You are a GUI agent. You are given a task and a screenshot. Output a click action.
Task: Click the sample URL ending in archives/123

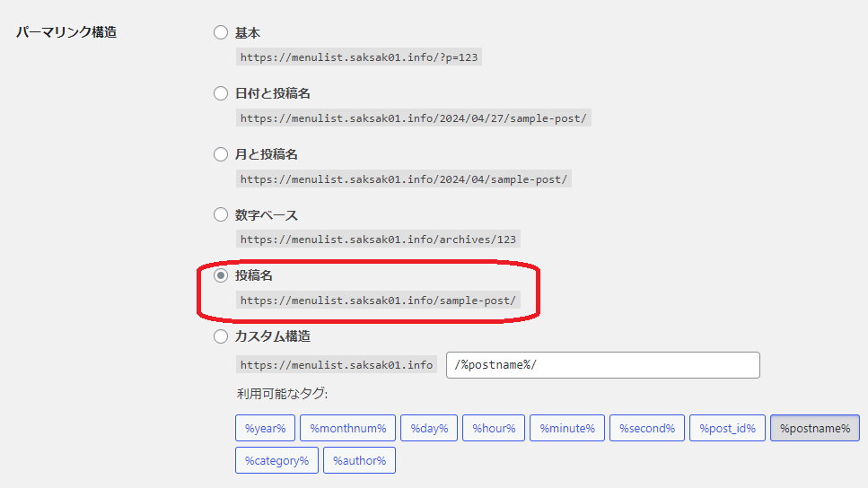point(377,240)
